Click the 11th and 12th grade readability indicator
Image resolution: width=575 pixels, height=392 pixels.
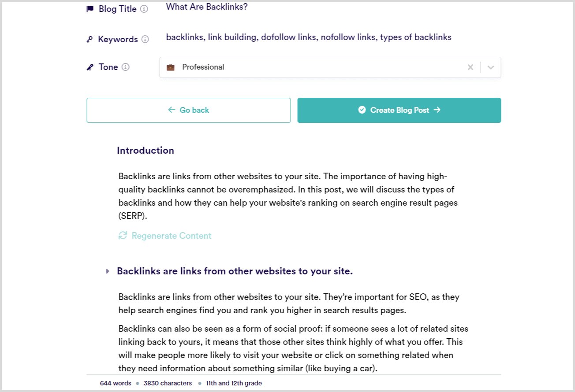click(x=234, y=383)
